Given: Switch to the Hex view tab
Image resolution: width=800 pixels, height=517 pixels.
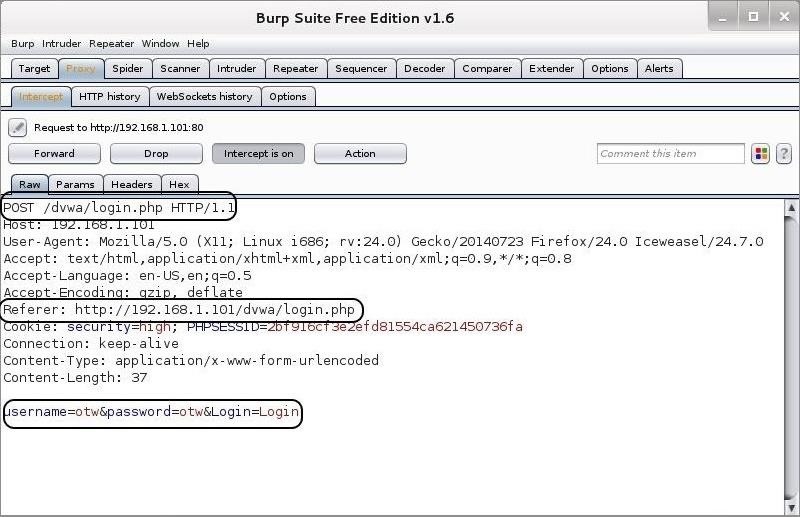Looking at the screenshot, I should click(179, 184).
